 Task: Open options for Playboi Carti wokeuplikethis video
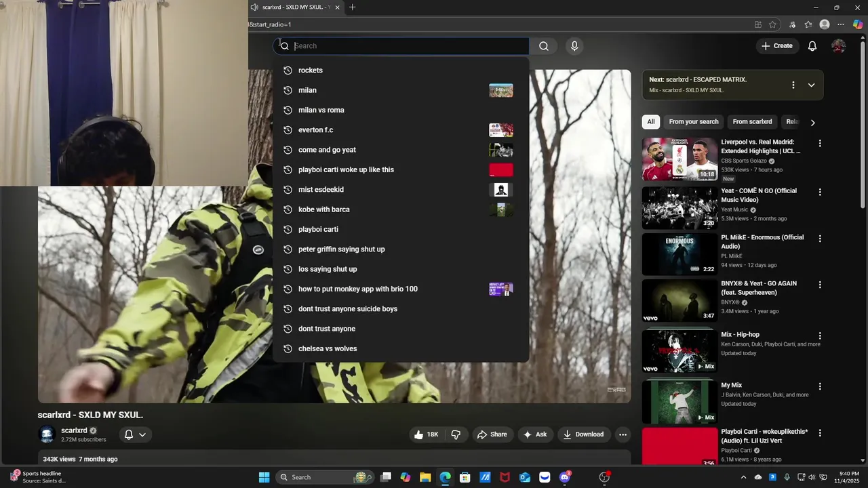[820, 433]
